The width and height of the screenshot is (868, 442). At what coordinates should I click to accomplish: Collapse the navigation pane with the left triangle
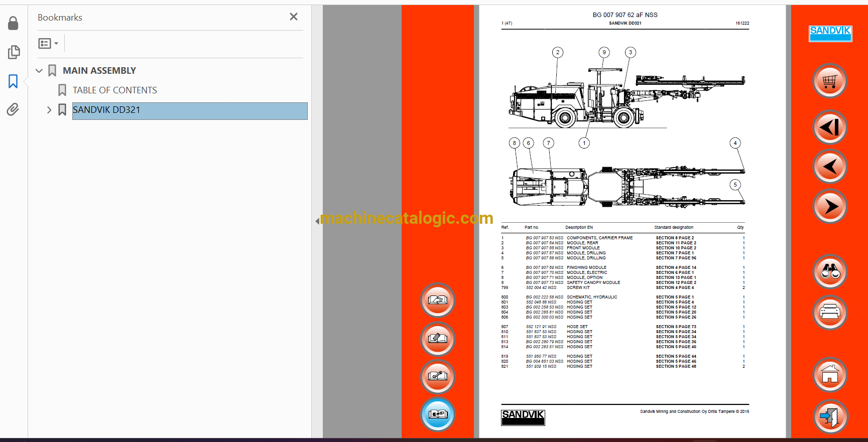point(317,221)
